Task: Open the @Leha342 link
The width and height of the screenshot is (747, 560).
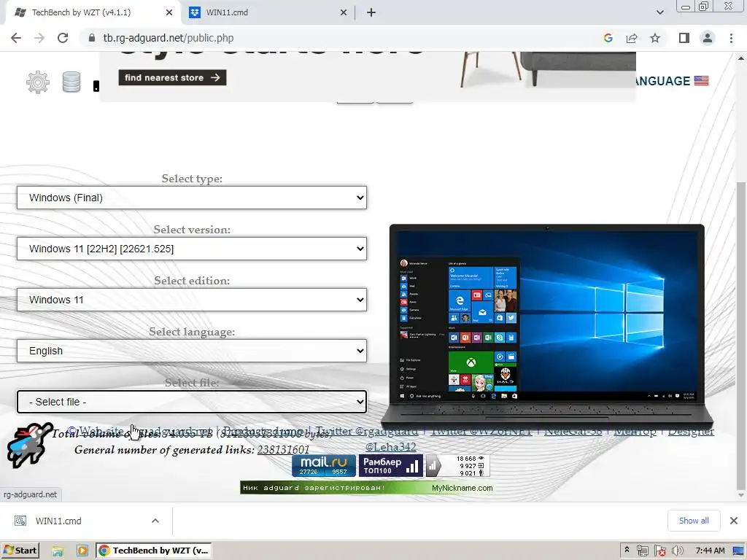Action: [x=391, y=447]
